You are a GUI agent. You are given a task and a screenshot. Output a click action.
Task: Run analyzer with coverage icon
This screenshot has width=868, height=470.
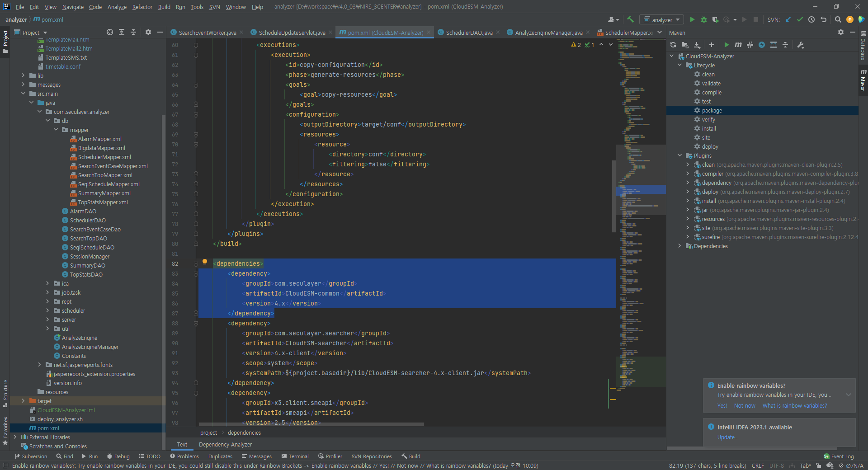(715, 19)
